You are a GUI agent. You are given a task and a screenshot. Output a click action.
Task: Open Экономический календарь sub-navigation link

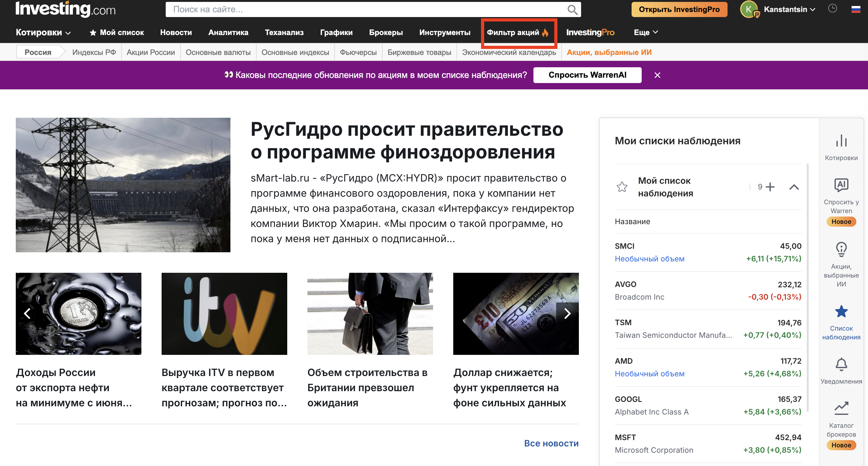(509, 52)
